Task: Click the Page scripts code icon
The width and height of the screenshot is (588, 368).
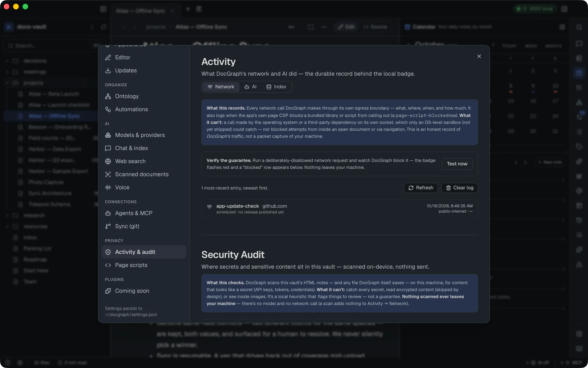Action: coord(108,265)
